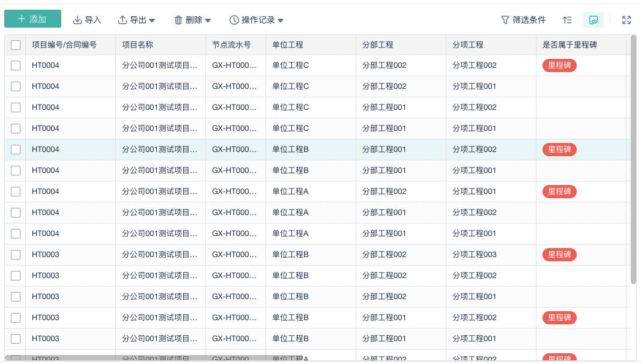Click the export upload icon
Viewport: 641px width, 364px height.
122,20
